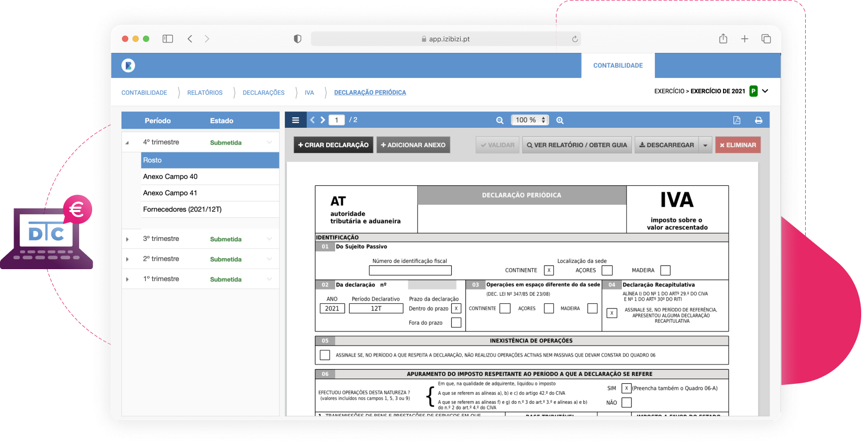Open the Descarregar dropdown arrow
The image size is (868, 443).
(705, 145)
